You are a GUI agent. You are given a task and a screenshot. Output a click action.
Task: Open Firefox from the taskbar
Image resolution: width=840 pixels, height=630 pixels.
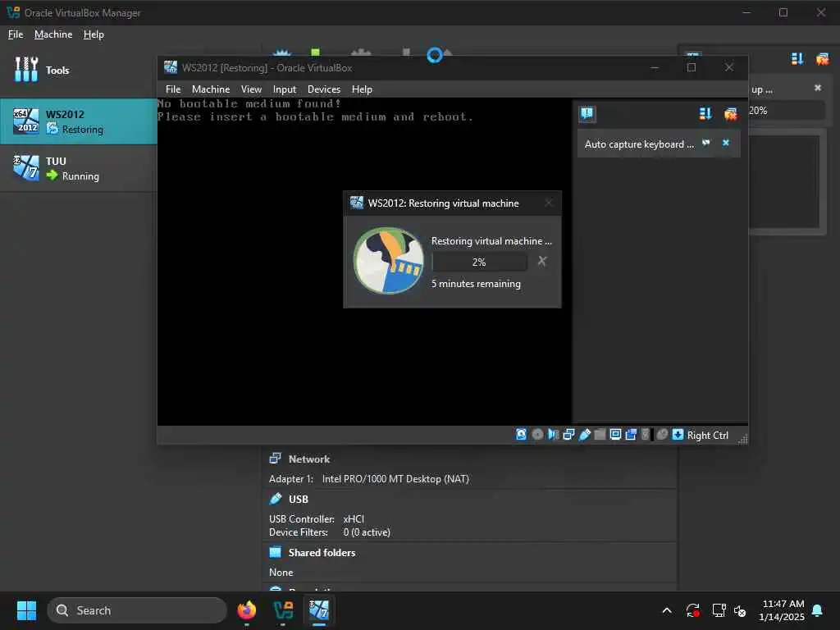click(246, 610)
